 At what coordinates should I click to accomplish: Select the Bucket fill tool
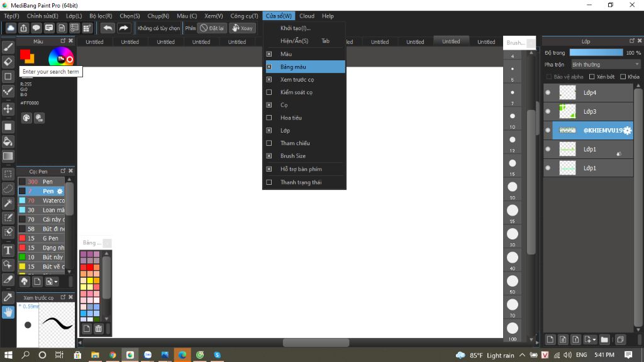(8, 141)
